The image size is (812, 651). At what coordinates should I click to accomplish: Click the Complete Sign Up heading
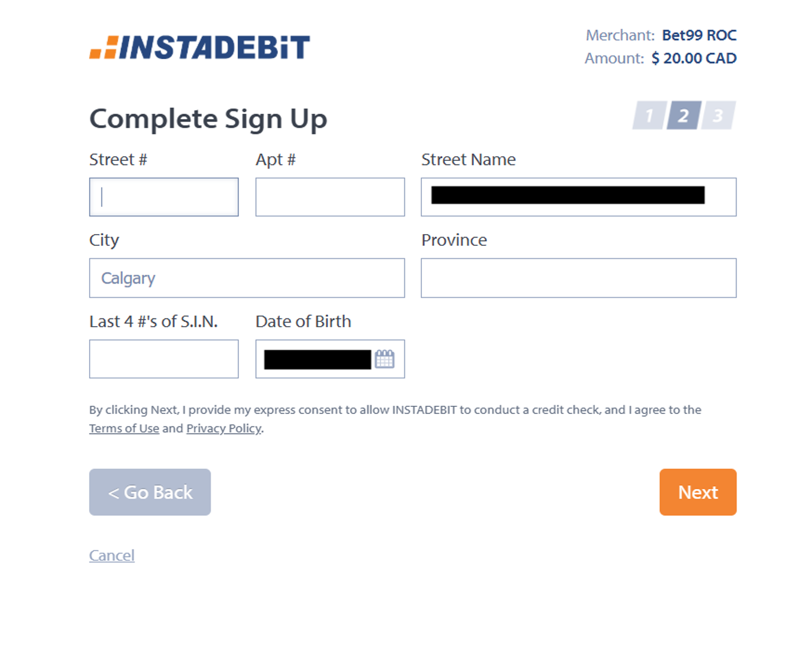(x=208, y=119)
